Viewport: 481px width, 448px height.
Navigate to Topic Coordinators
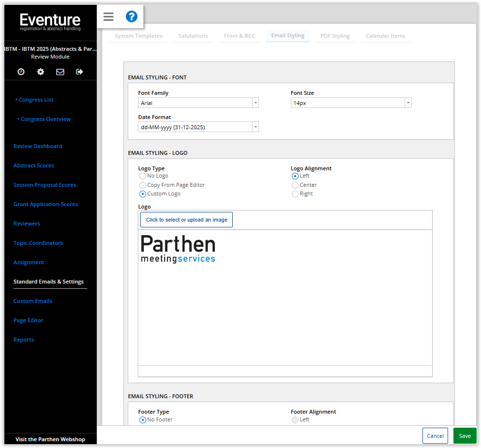(x=38, y=243)
